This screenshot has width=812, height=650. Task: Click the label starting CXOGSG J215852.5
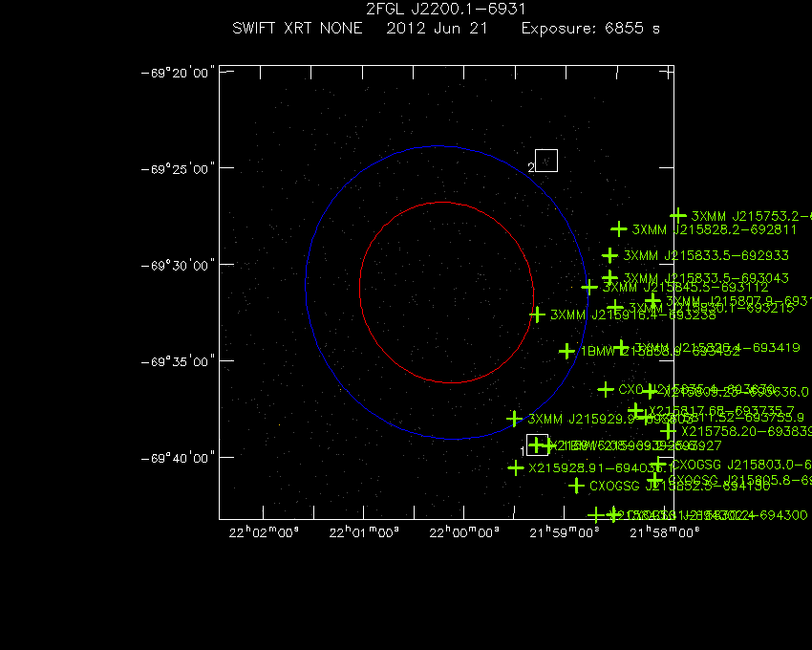(x=680, y=487)
